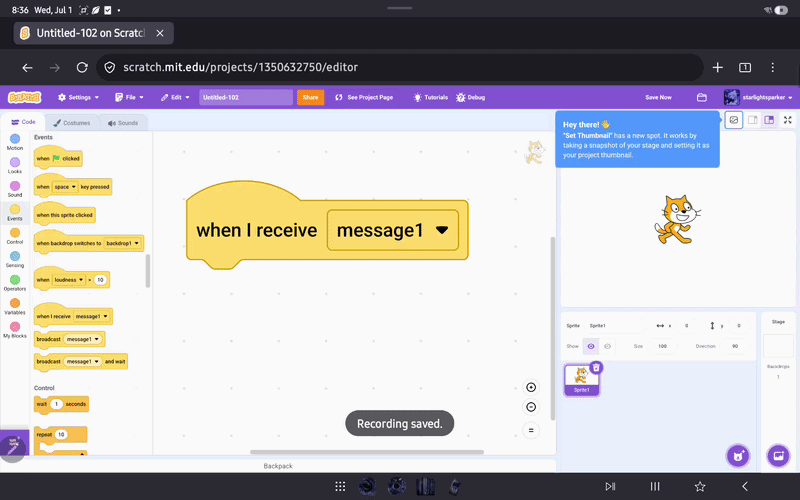Open message1 dropdown on the workspace block
Screen dimensions: 800x500
point(393,230)
